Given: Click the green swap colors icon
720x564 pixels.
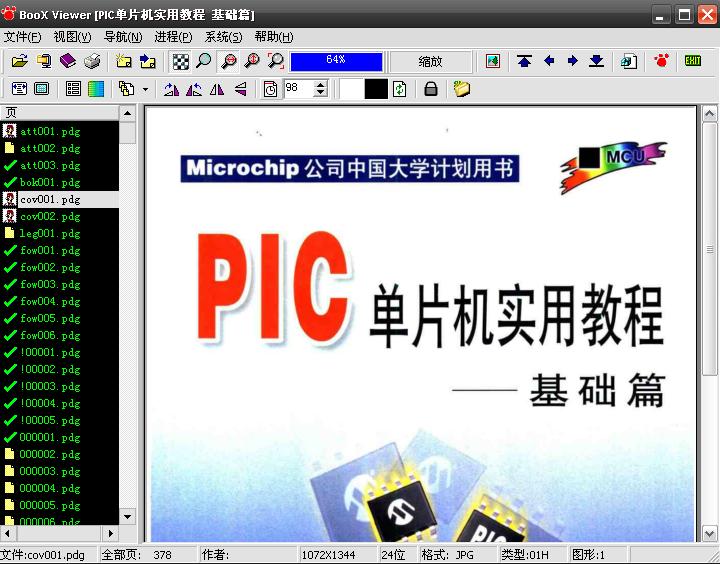Looking at the screenshot, I should [x=399, y=89].
